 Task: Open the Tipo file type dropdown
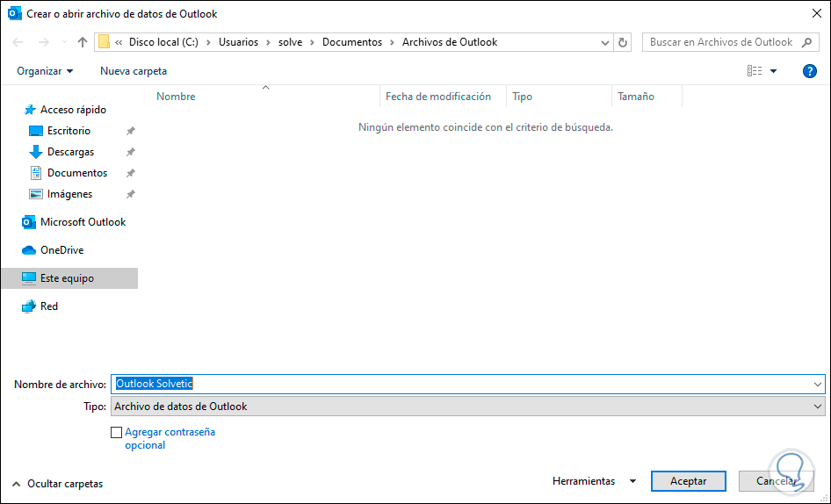click(468, 407)
